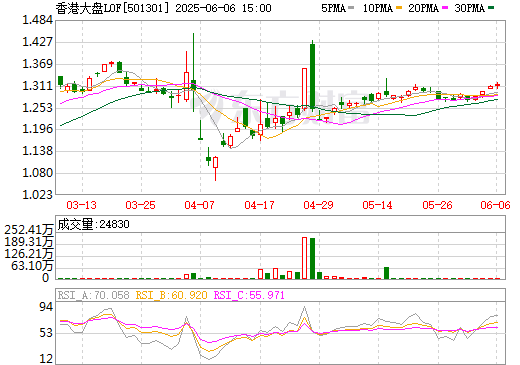Select the 03-25 date axis label
The height and width of the screenshot is (365, 520).
(x=140, y=205)
